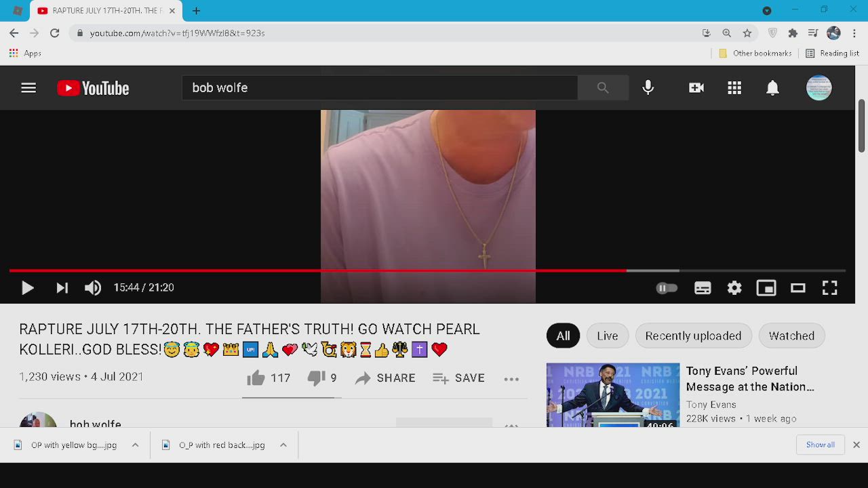Screen dimensions: 868x488
Task: Toggle subtitles/closed captions
Action: (703, 288)
